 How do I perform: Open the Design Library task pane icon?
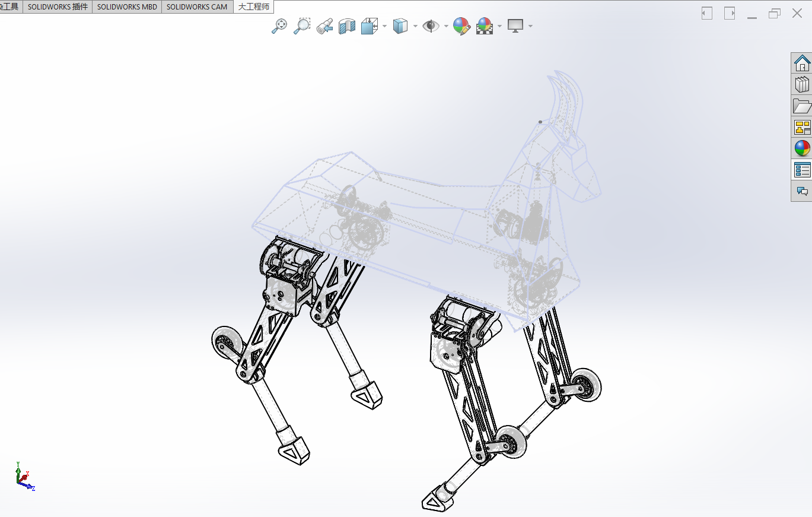click(802, 84)
